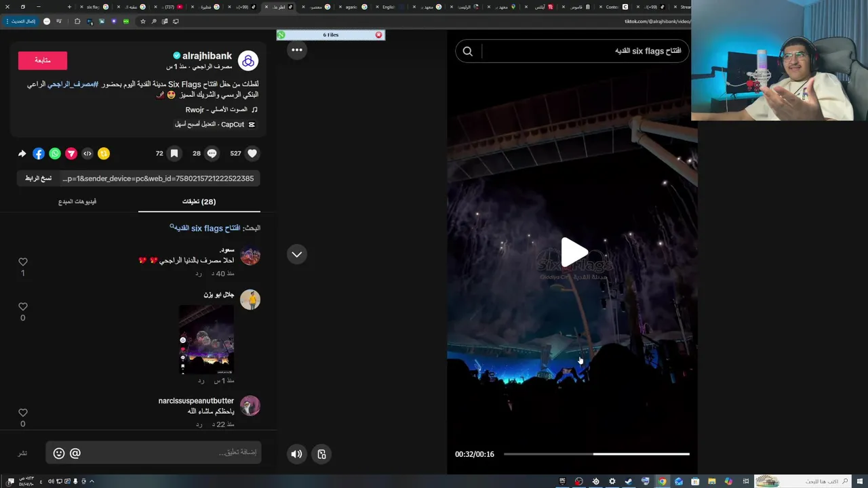Switch to the creator videos tab
Screen dimensions: 868x488
click(77, 201)
